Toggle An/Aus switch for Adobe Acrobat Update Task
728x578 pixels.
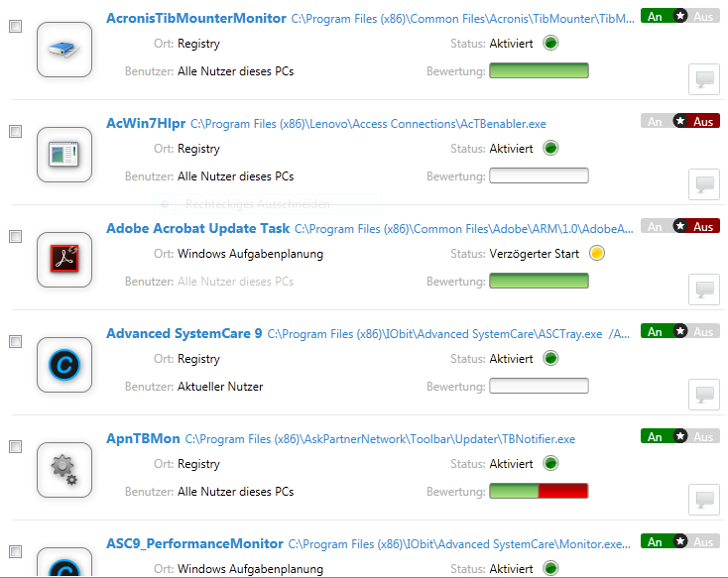[680, 226]
